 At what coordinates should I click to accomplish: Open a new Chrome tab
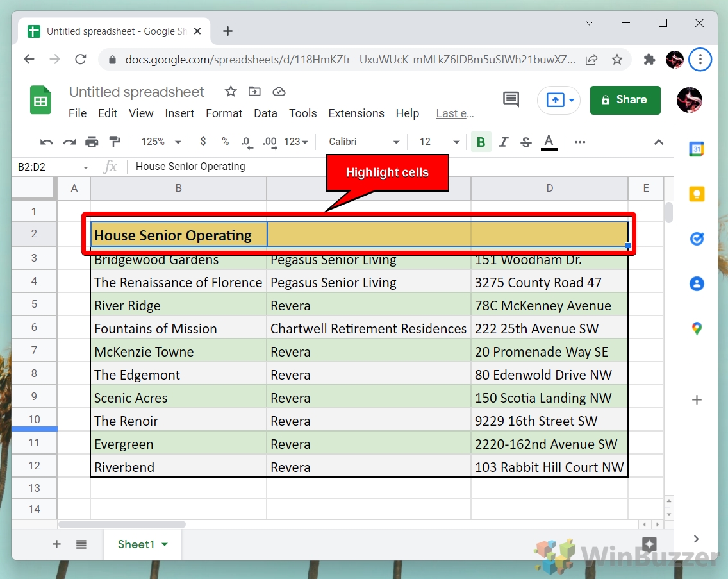(x=227, y=31)
